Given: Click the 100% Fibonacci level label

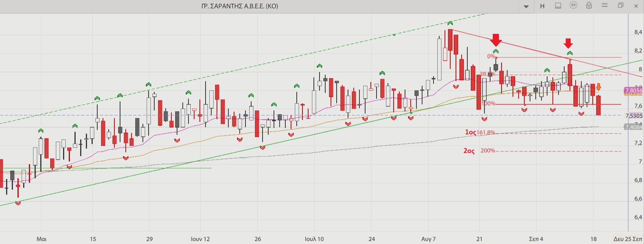Looking at the screenshot, I should (x=488, y=104).
